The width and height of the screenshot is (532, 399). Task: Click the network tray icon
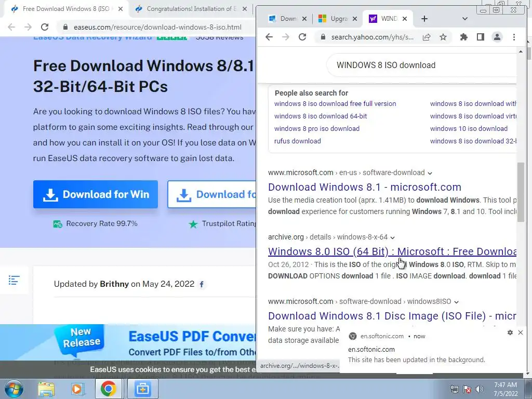coord(454,389)
